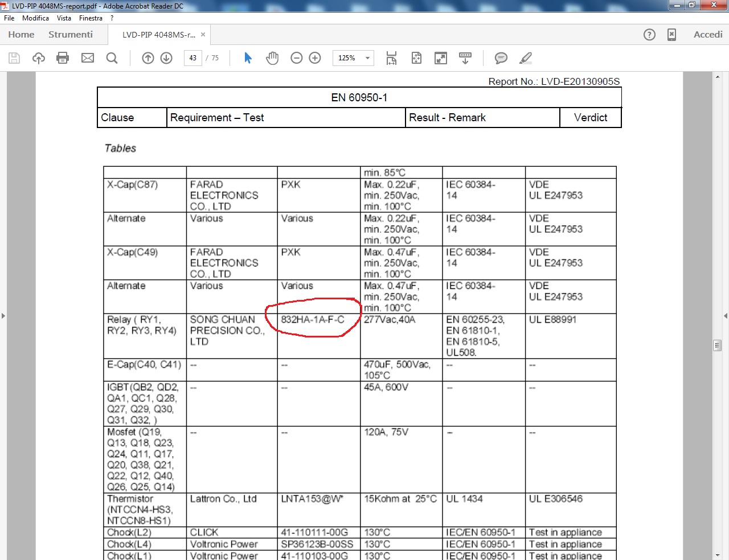Viewport: 729px width, 560px height.
Task: Add a comment with speech bubble
Action: point(501,58)
